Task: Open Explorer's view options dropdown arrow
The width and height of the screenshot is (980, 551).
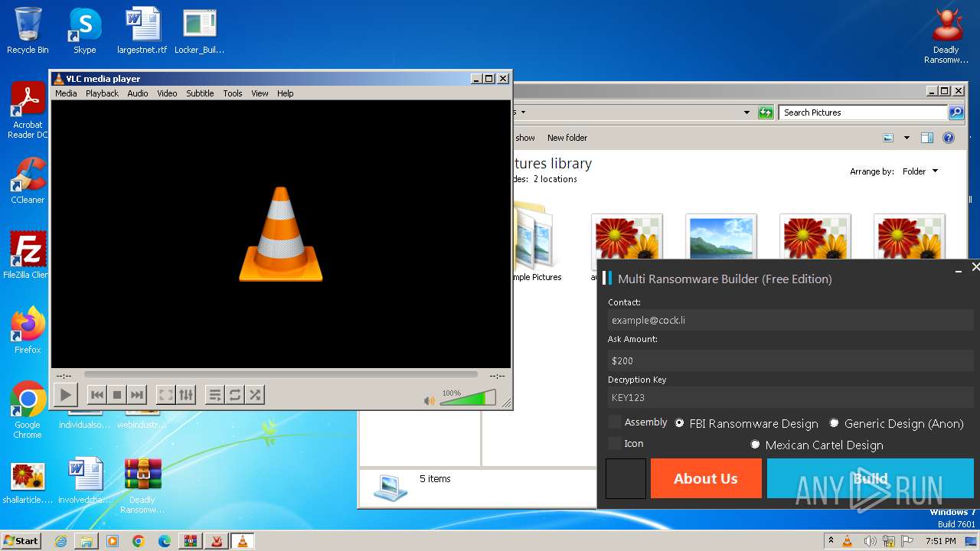Action: click(906, 138)
